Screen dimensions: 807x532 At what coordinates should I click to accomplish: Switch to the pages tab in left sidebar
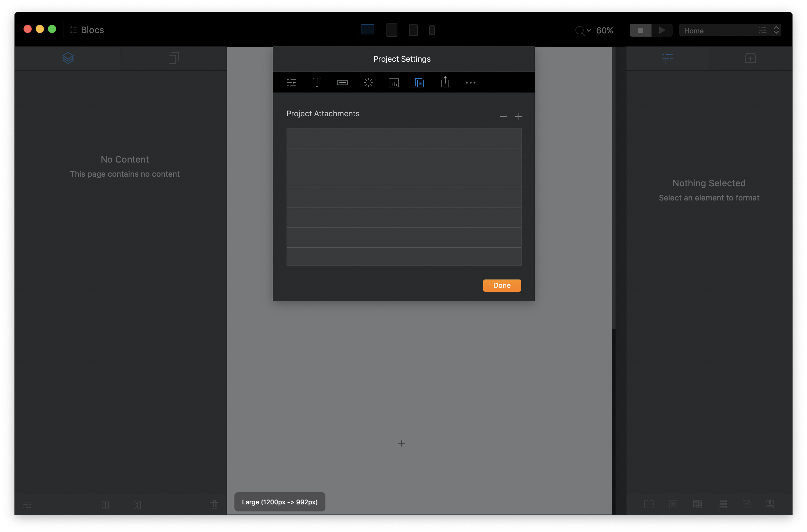(x=173, y=58)
